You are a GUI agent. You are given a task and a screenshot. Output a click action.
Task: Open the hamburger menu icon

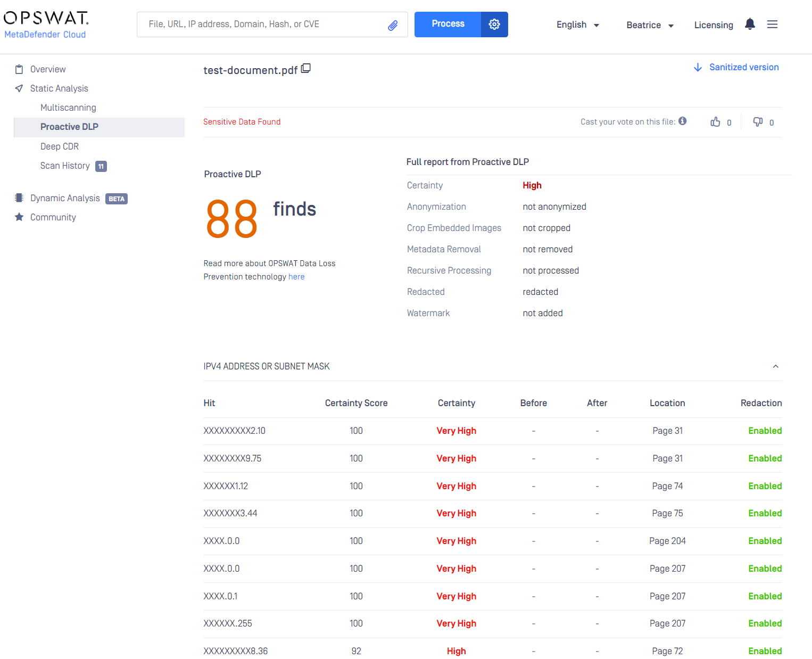772,24
